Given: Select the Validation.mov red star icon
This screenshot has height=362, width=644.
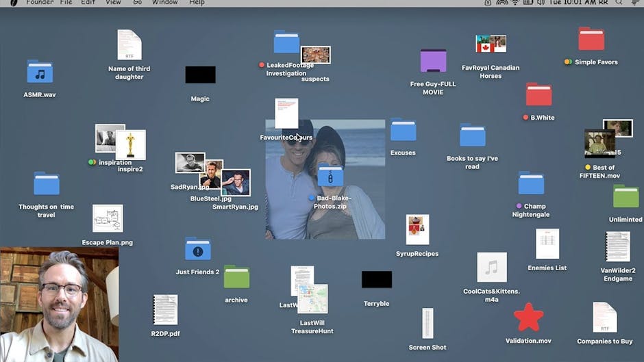Looking at the screenshot, I should pos(528,318).
